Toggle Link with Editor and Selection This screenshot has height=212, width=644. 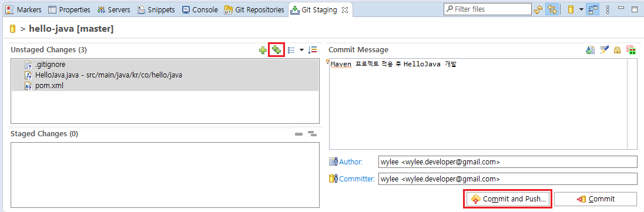[552, 9]
